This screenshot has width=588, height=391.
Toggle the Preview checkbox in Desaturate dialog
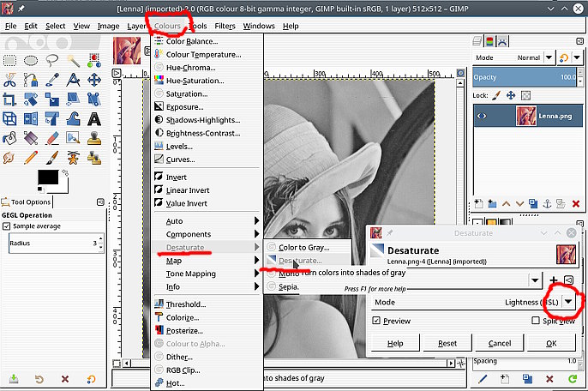(x=376, y=321)
